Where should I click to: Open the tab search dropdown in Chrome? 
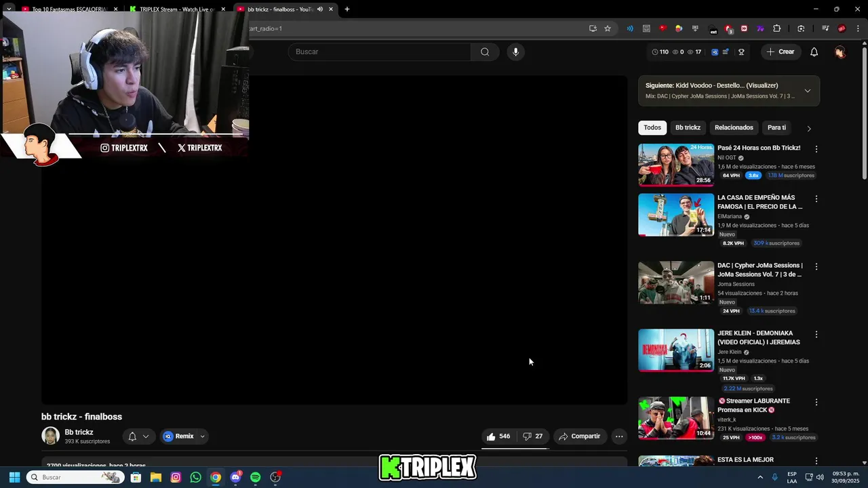point(9,9)
